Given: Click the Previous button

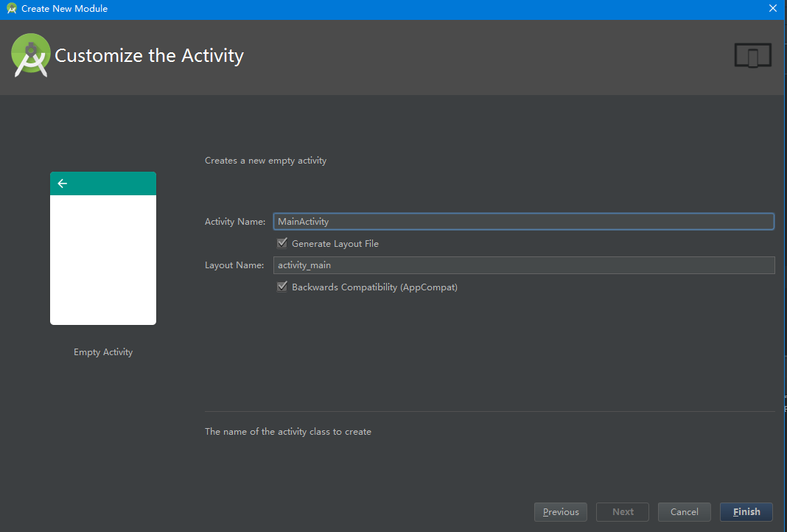Looking at the screenshot, I should tap(560, 511).
